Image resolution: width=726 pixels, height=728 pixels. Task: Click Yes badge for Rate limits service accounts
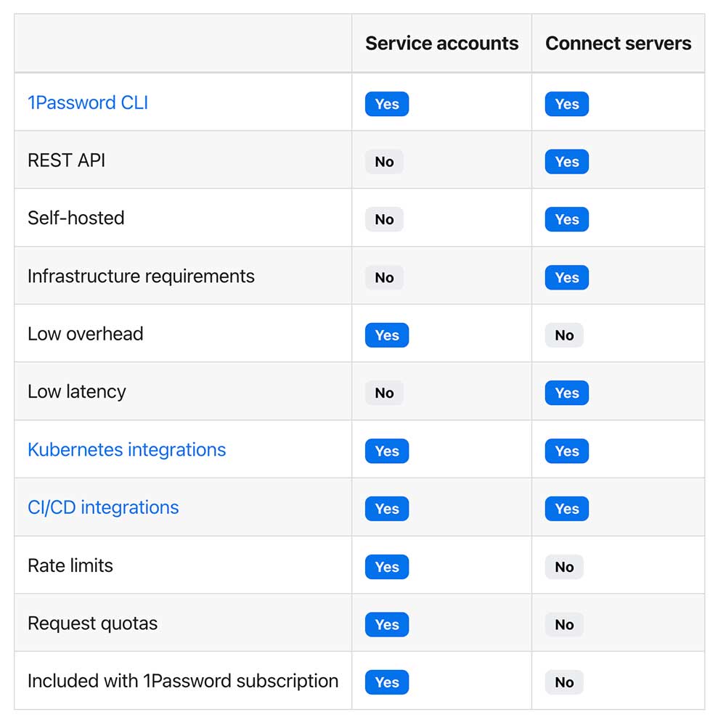(x=387, y=567)
